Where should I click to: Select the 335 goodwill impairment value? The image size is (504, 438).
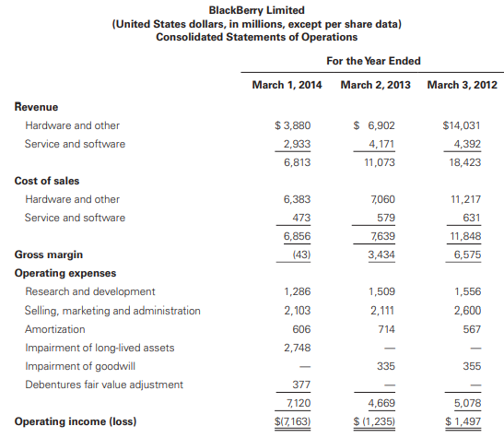386,366
